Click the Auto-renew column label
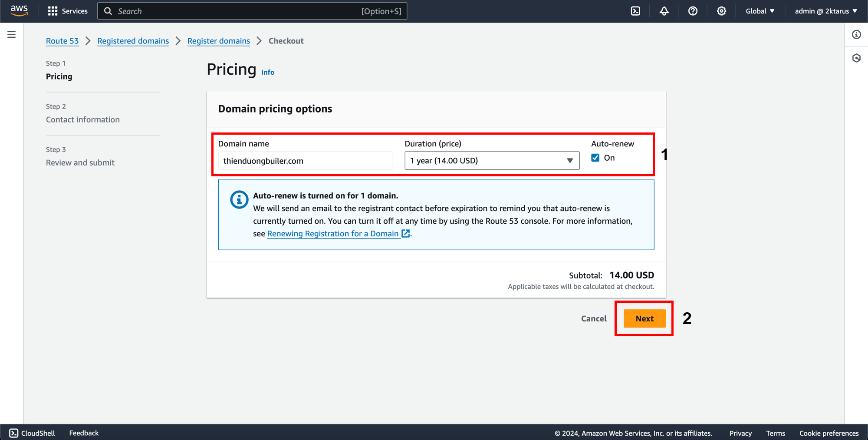This screenshot has height=440, width=868. (612, 144)
